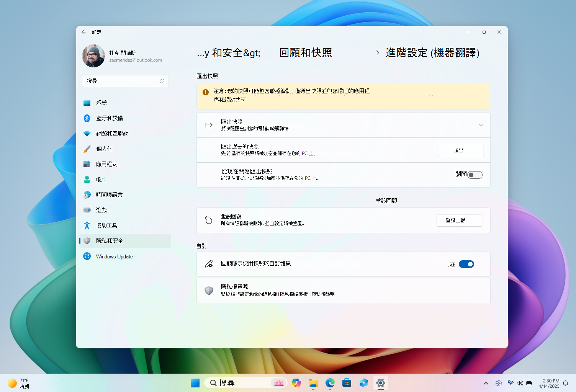Open the 隱私權儀表板 link
The height and width of the screenshot is (392, 576).
pos(294,294)
